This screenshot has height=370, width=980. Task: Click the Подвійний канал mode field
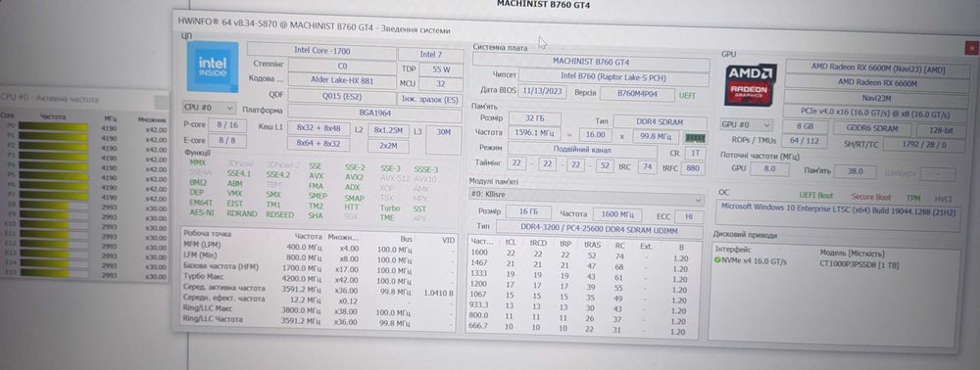tap(582, 150)
